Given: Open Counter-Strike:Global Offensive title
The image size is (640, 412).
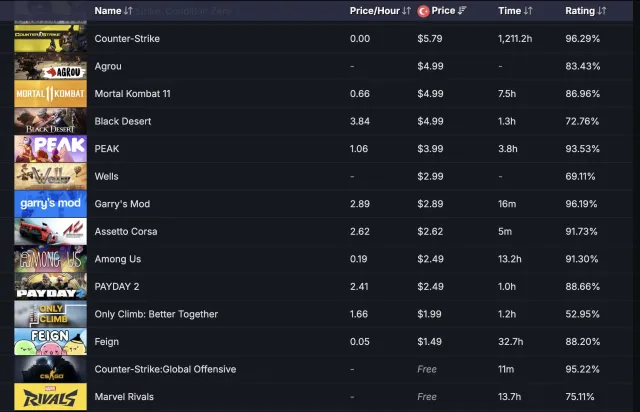Looking at the screenshot, I should point(165,369).
